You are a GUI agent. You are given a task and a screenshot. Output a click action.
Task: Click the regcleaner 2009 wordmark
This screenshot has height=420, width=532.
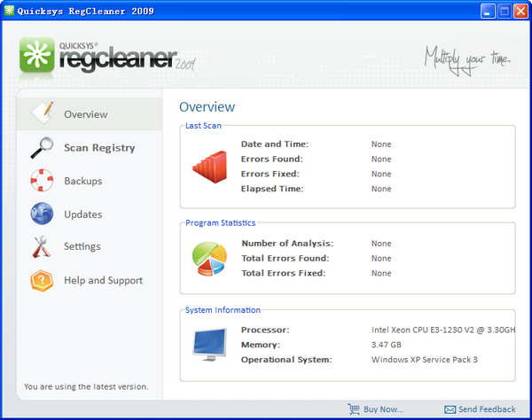[127, 58]
